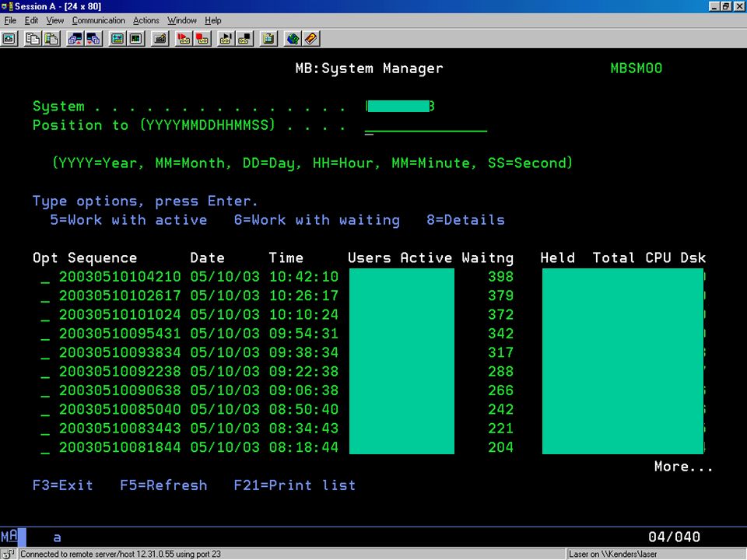
Task: Click the F5=Refresh function key label
Action: coord(163,485)
